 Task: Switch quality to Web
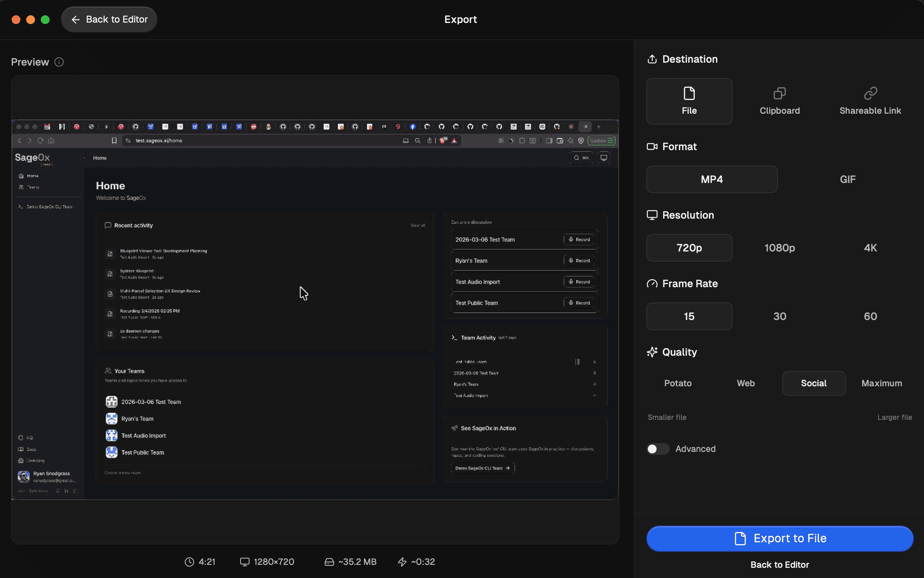click(745, 383)
